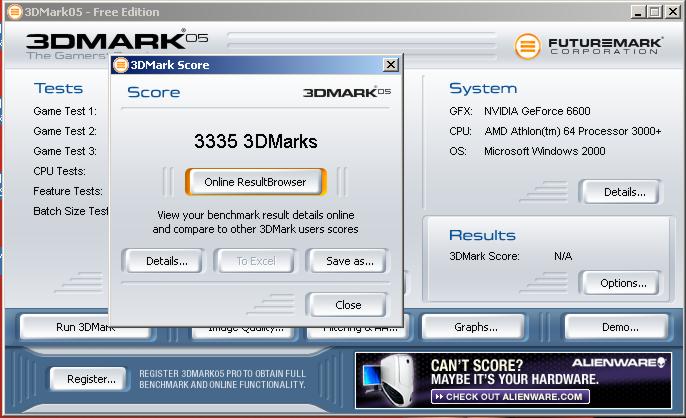Screen dimensions: 686x418
Task: Click the Microsoft Windows 2000 text
Action: click(545, 151)
